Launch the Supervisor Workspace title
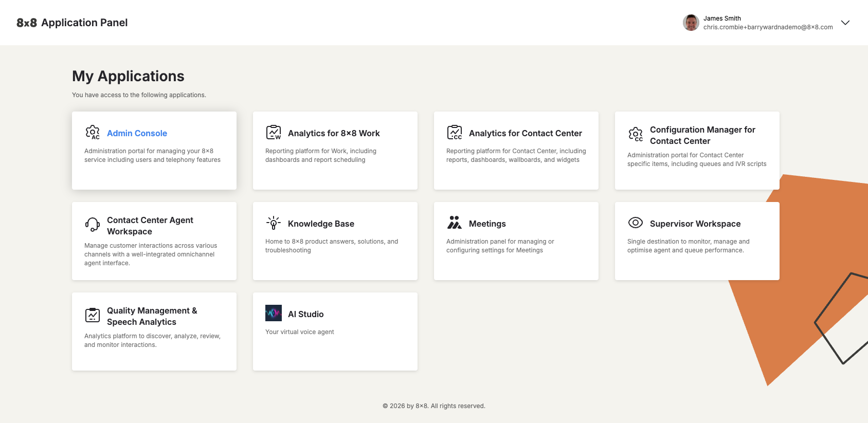This screenshot has height=423, width=868. (695, 224)
